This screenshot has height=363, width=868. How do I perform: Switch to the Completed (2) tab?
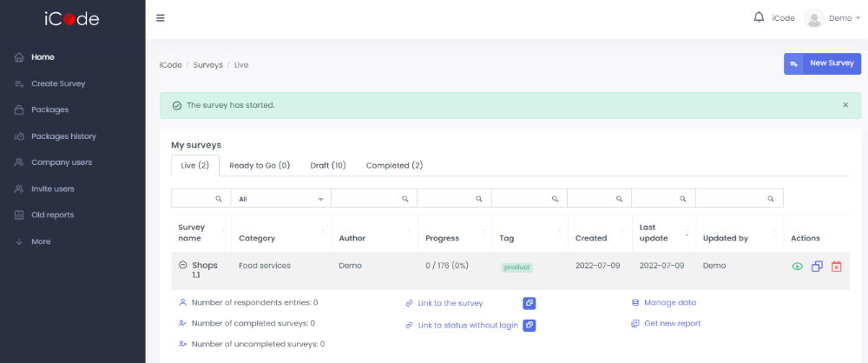[x=394, y=165]
